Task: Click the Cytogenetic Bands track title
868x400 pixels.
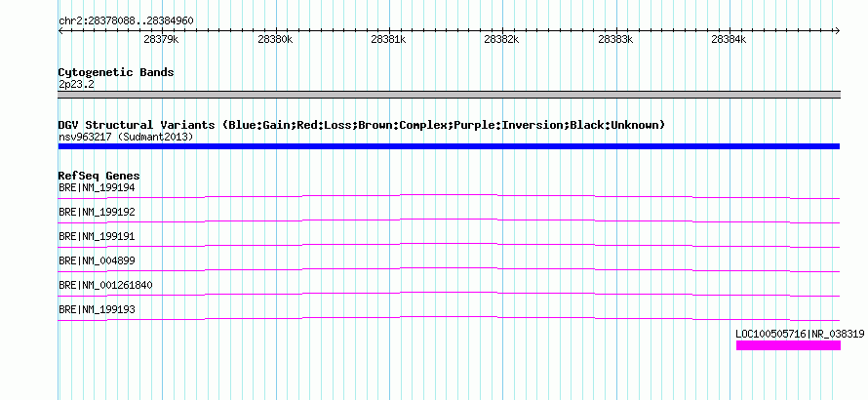Action: click(116, 72)
